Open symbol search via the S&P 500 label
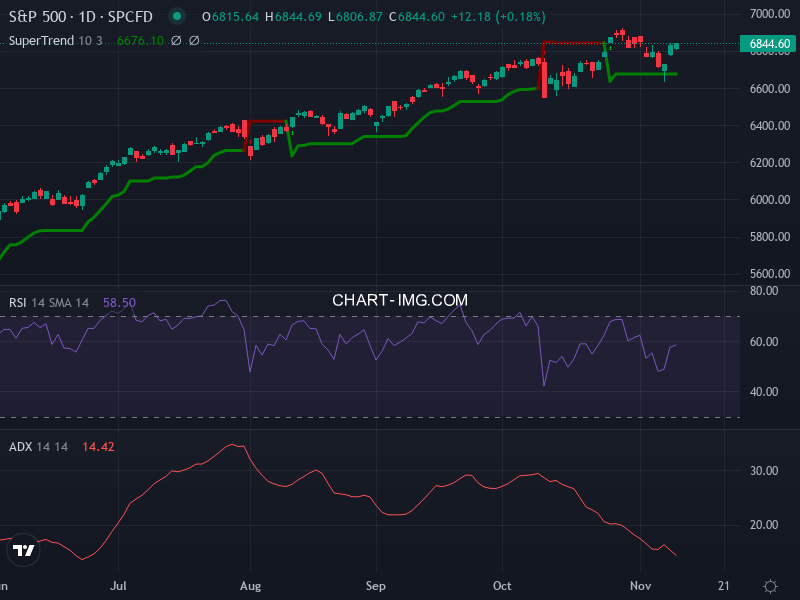This screenshot has width=800, height=600. click(x=35, y=16)
